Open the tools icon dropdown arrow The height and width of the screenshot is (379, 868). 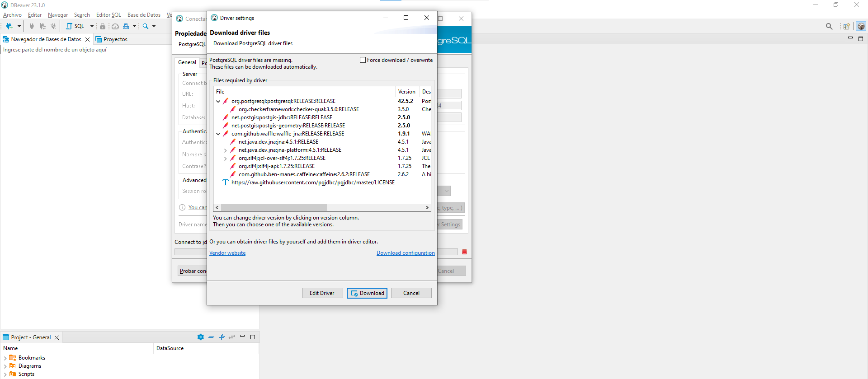134,26
